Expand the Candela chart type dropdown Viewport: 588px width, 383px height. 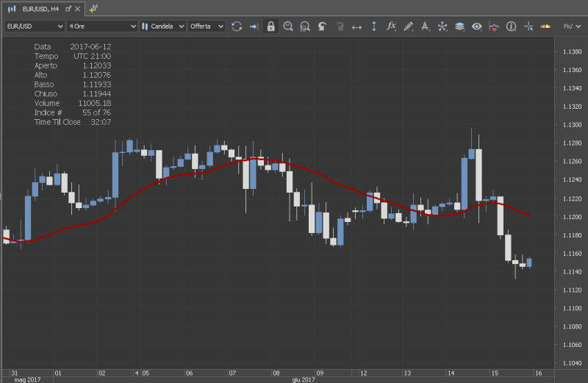pos(163,26)
